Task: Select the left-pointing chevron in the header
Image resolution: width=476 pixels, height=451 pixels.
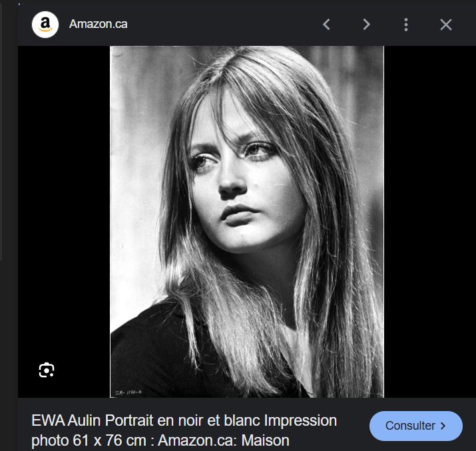Action: pyautogui.click(x=326, y=25)
